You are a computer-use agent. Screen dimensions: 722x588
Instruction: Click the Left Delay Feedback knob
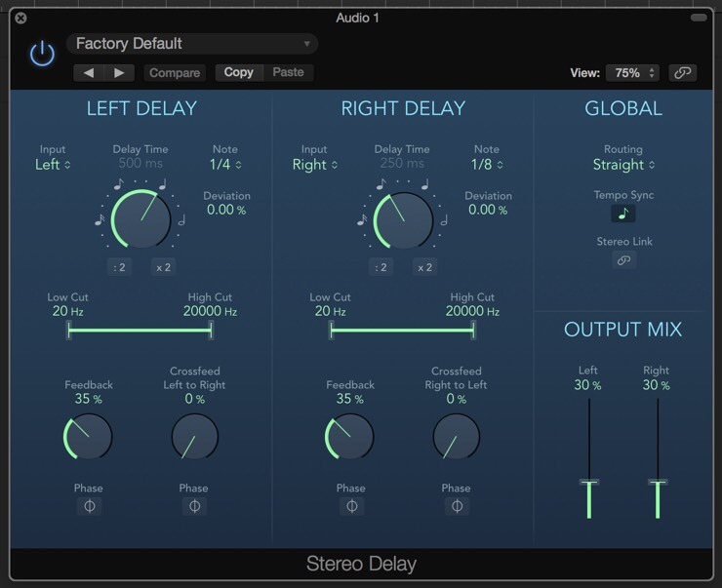click(x=88, y=436)
